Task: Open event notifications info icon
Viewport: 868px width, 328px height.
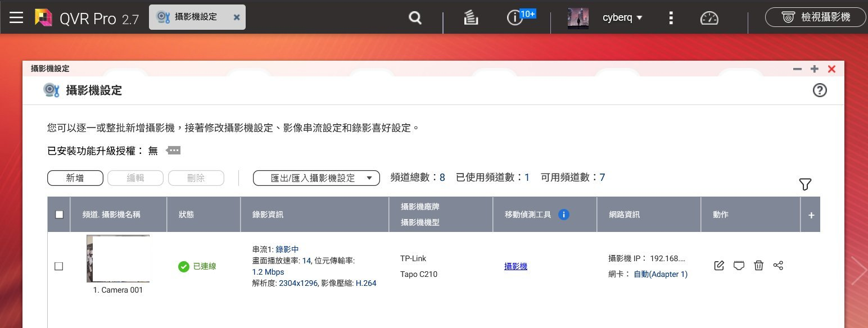Action: pyautogui.click(x=514, y=18)
